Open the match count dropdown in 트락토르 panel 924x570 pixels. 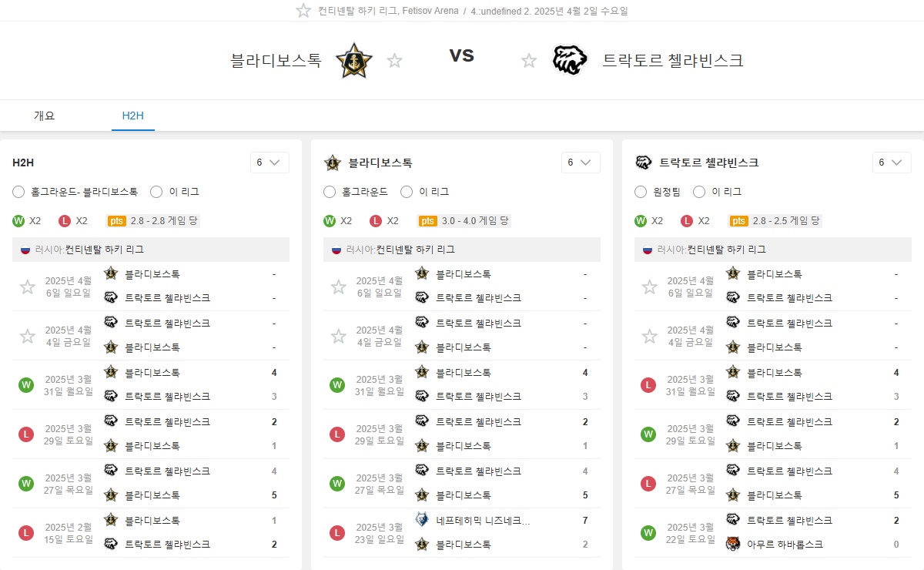coord(892,163)
